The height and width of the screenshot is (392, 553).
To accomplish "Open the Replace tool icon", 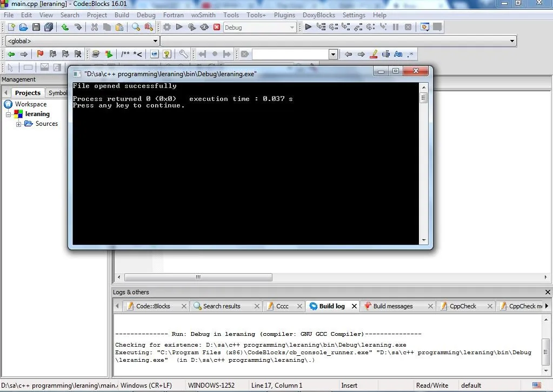I will (x=149, y=27).
